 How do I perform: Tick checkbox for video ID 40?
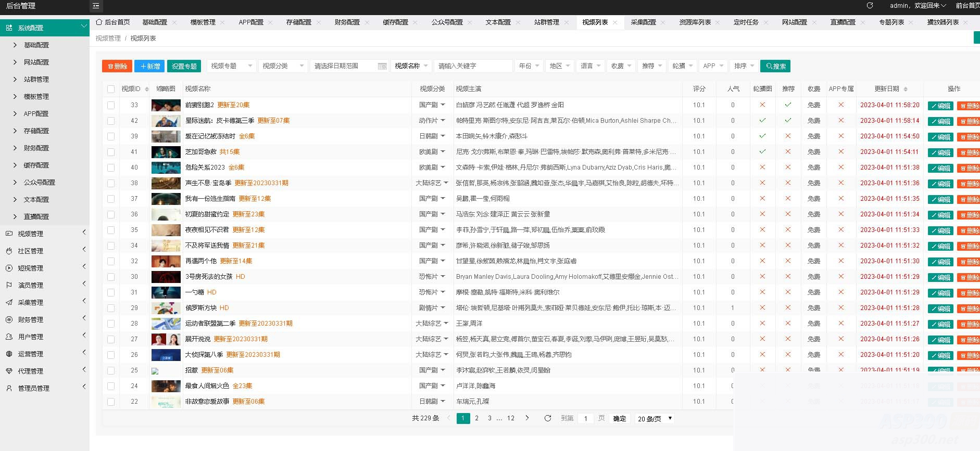coord(111,167)
